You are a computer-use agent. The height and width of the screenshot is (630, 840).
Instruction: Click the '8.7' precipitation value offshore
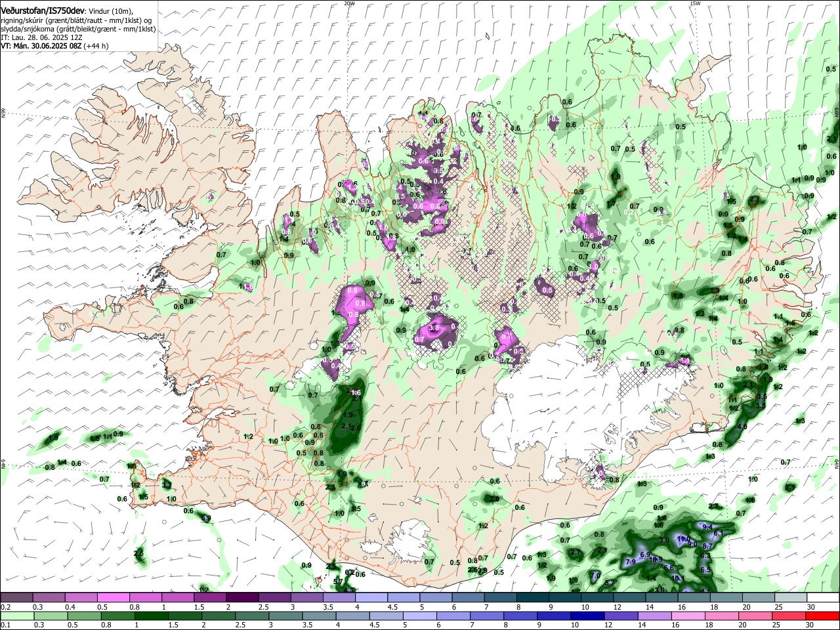[x=707, y=546]
